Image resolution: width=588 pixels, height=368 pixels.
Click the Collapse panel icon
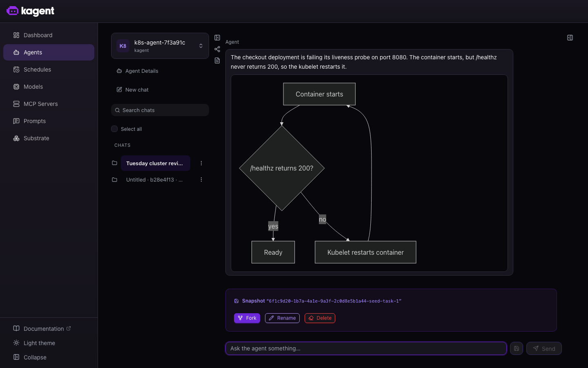tap(16, 357)
